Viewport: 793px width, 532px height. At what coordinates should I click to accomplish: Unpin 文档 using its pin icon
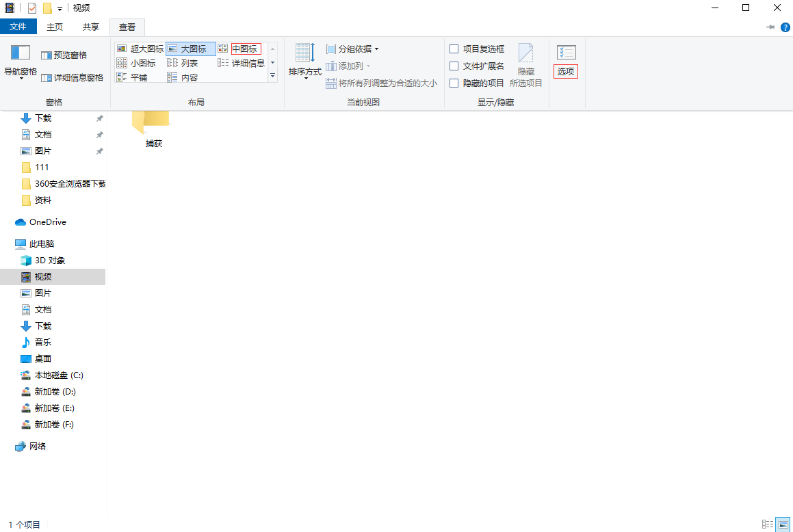tap(100, 135)
